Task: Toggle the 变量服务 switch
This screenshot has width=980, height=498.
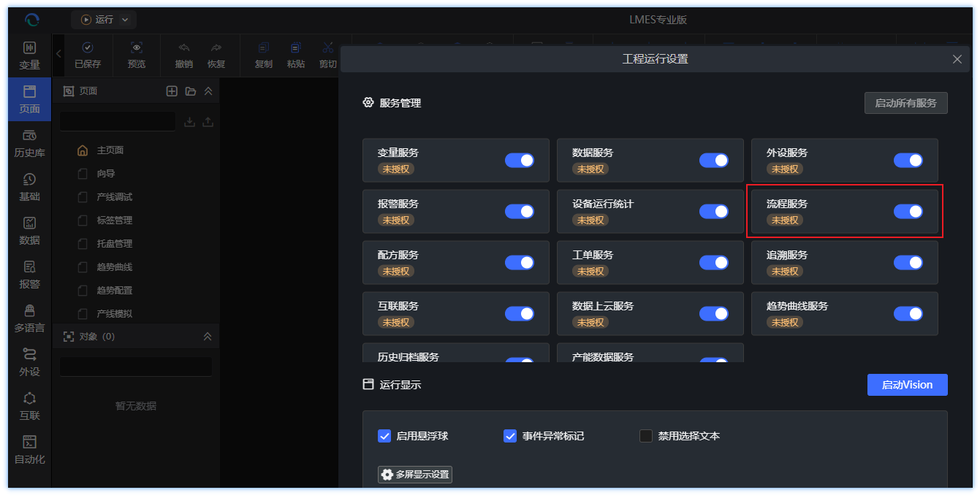Action: coord(519,161)
